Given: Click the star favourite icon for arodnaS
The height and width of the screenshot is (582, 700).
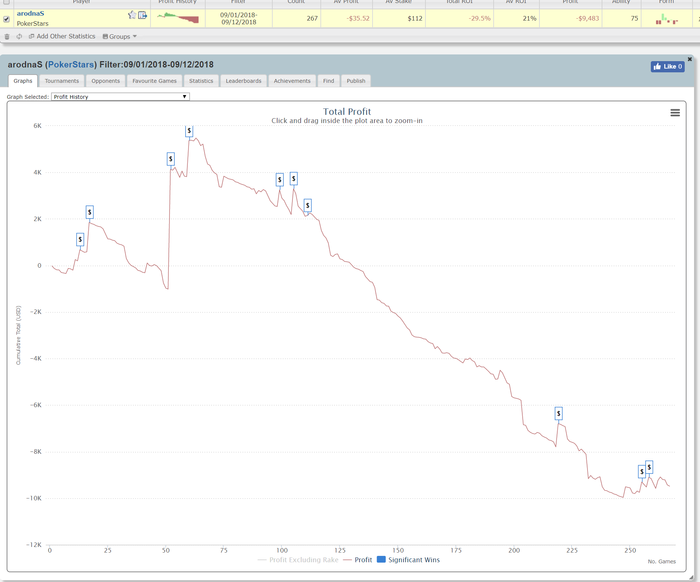Looking at the screenshot, I should coord(132,15).
